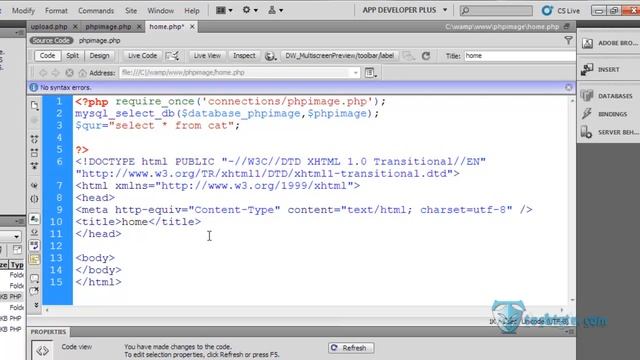Click the Collapse Selection coding icon
The width and height of the screenshot is (640, 360).
[35, 153]
